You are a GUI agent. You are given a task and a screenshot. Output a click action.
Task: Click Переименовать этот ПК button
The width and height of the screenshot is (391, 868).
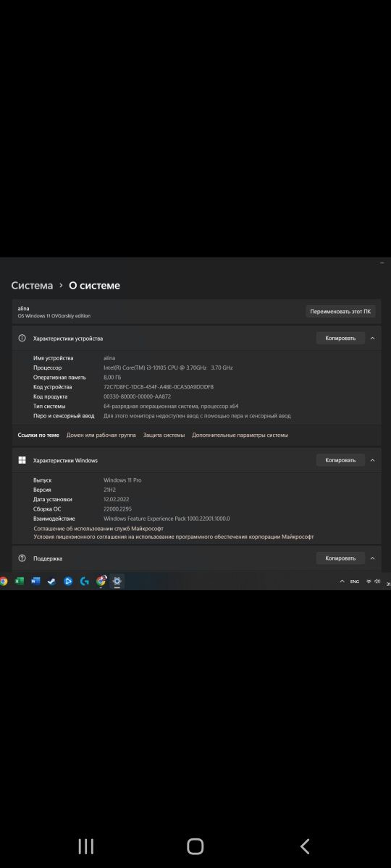click(340, 312)
